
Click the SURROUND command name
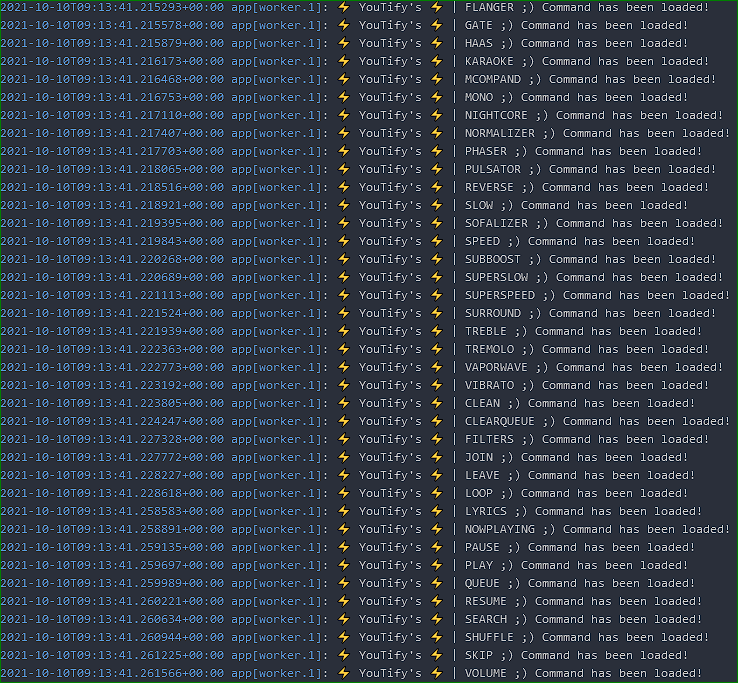point(493,313)
